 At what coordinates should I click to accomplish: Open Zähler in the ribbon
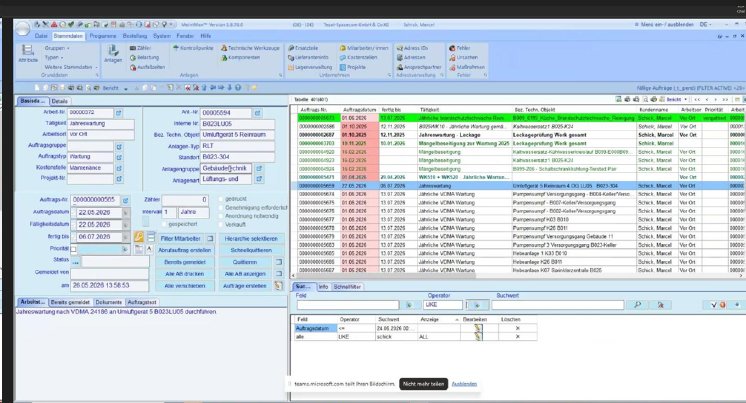tap(140, 48)
